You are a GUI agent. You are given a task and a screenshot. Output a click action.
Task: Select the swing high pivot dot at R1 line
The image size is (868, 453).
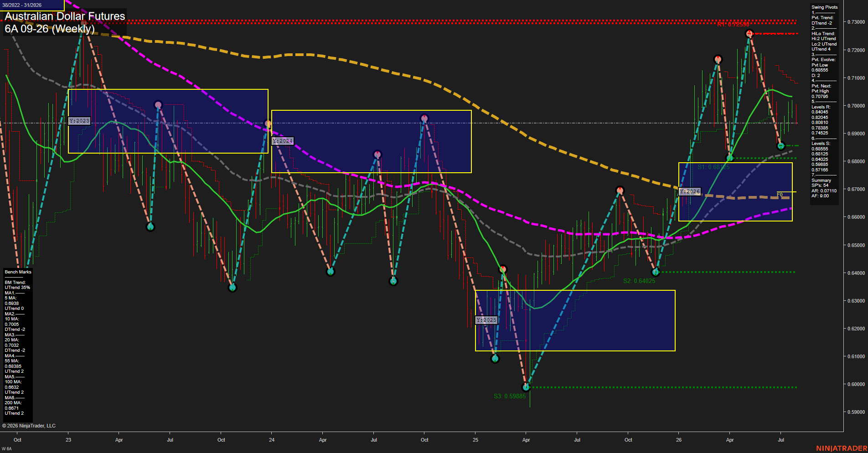click(749, 34)
